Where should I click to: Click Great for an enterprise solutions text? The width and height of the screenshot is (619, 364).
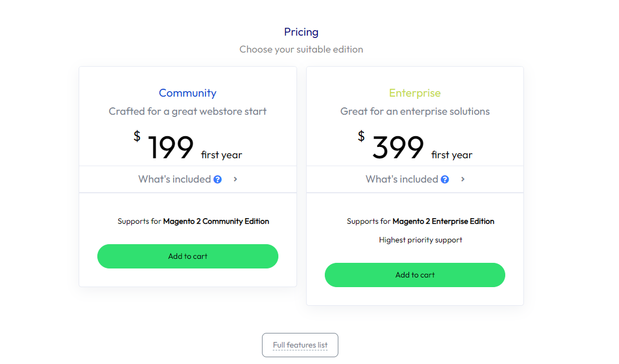415,111
